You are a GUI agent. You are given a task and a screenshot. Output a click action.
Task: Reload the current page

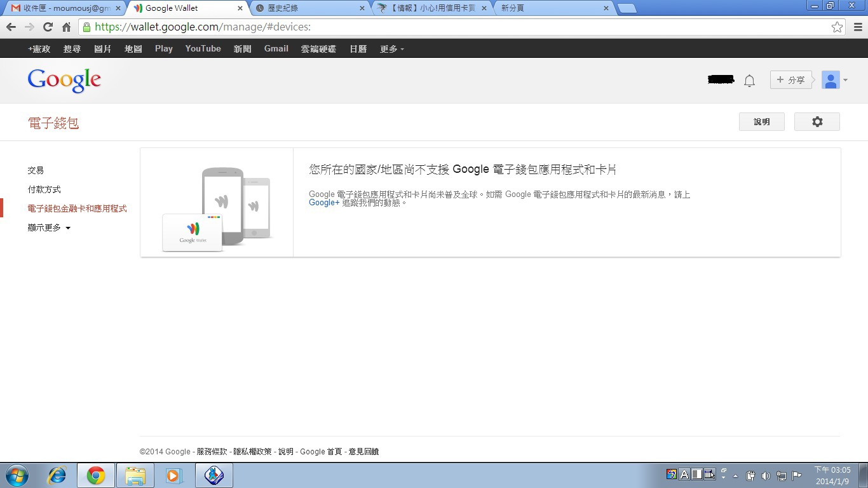click(48, 27)
